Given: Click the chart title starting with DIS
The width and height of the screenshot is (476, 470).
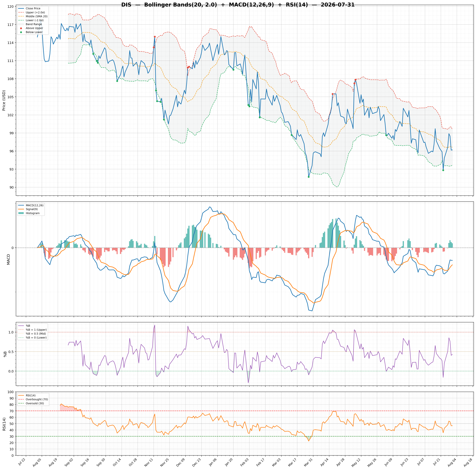Looking at the screenshot, I should click(238, 5).
